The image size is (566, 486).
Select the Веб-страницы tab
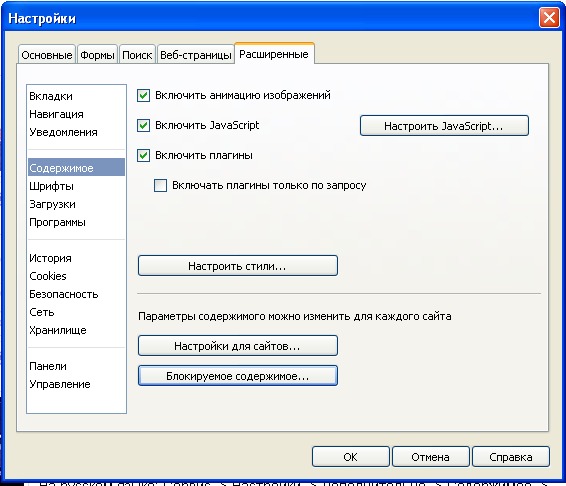point(196,55)
